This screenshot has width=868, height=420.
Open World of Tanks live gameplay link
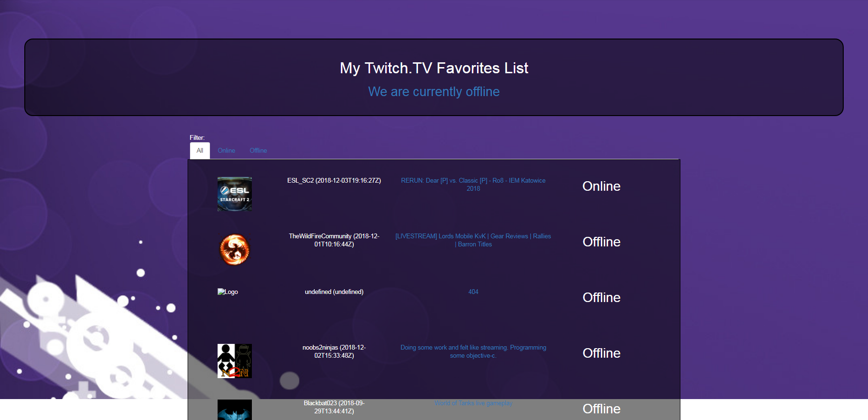473,403
